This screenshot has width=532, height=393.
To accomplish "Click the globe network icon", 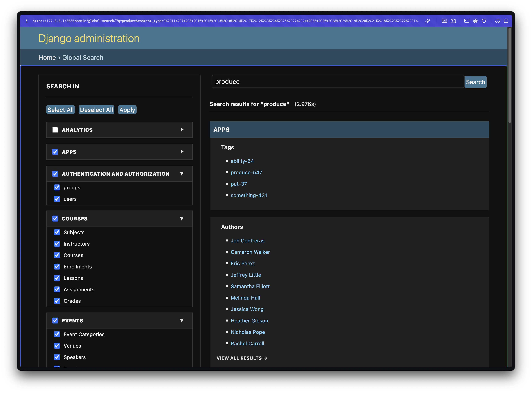I will tap(475, 21).
